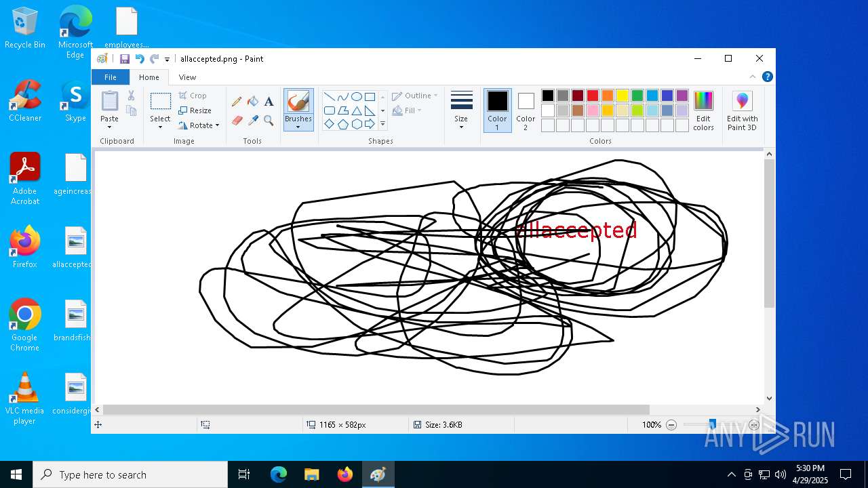
Task: Select the Magnifier tool
Action: pos(269,121)
